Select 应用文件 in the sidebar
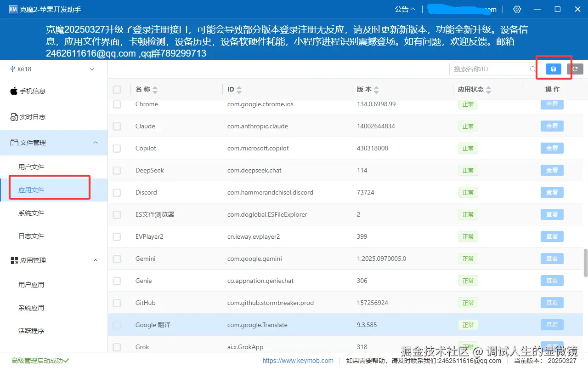The width and height of the screenshot is (588, 368). click(54, 190)
